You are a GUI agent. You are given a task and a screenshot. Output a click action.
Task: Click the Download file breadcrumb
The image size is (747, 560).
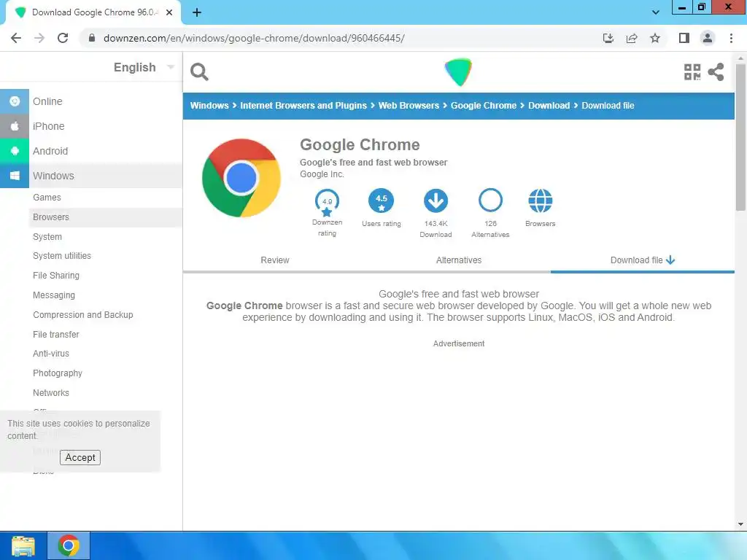point(608,106)
